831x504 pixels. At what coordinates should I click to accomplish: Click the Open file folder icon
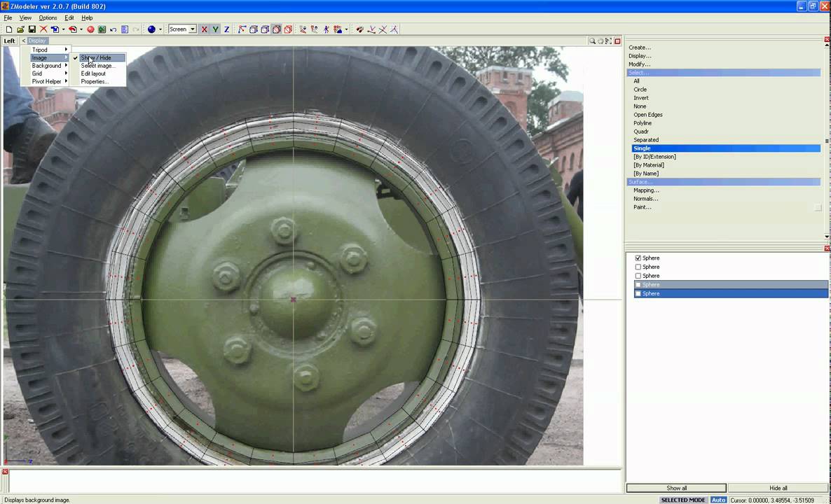coord(20,29)
